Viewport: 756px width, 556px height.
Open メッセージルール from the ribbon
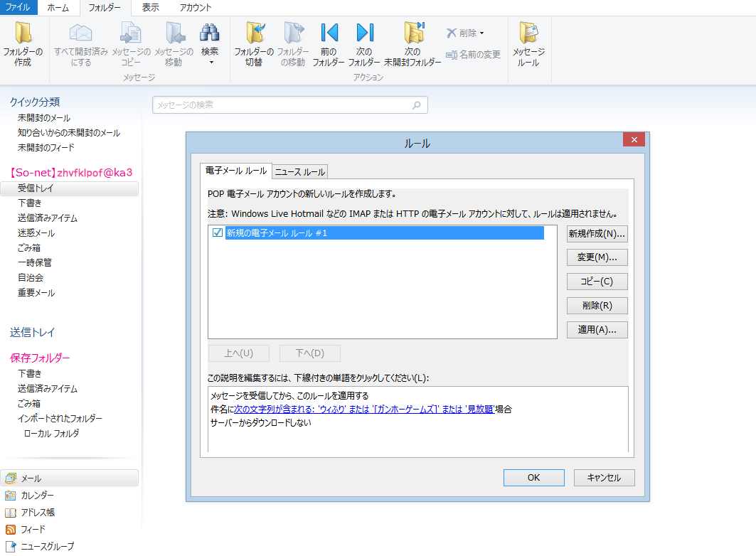(528, 33)
